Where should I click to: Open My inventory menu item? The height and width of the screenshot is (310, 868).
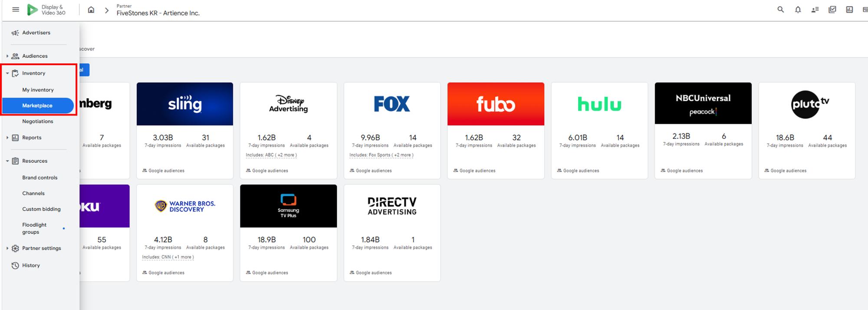click(x=38, y=90)
